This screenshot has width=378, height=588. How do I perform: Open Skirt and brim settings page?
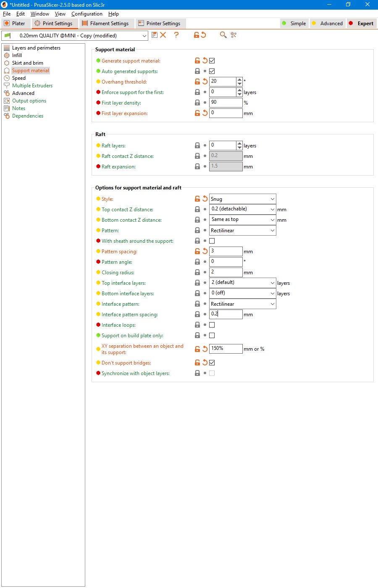click(27, 63)
